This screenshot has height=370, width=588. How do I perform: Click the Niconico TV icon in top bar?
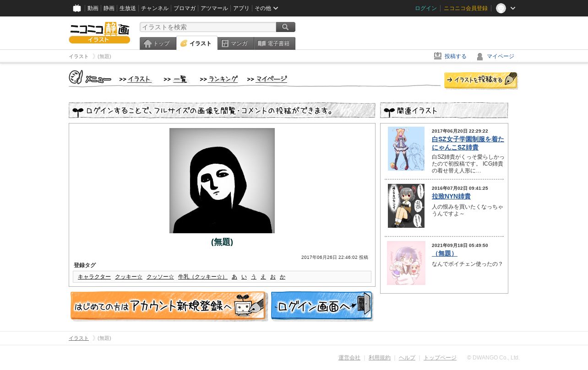tap(77, 8)
